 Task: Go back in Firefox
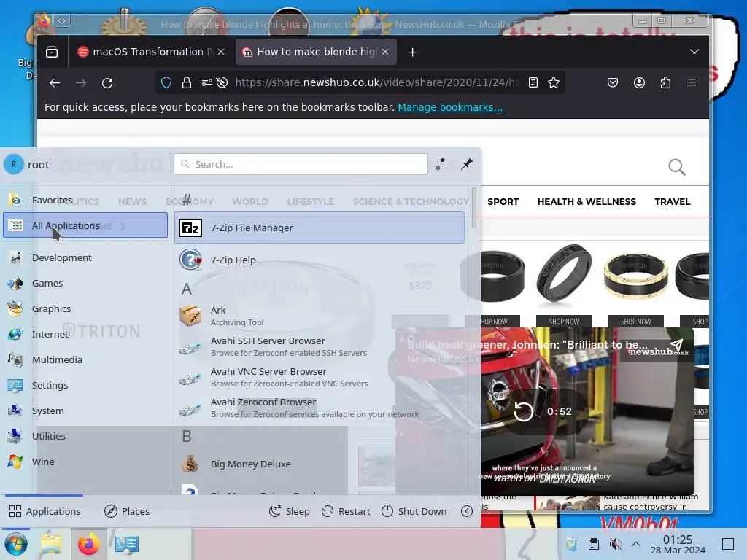point(55,83)
